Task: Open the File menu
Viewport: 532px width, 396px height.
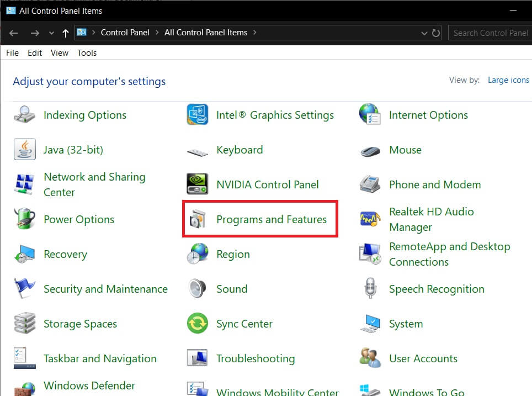Action: pos(12,53)
